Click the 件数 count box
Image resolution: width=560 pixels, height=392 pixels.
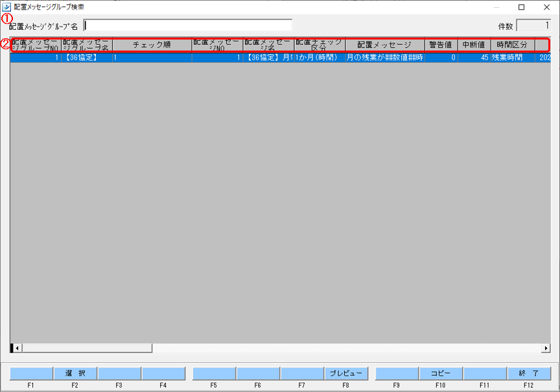533,26
